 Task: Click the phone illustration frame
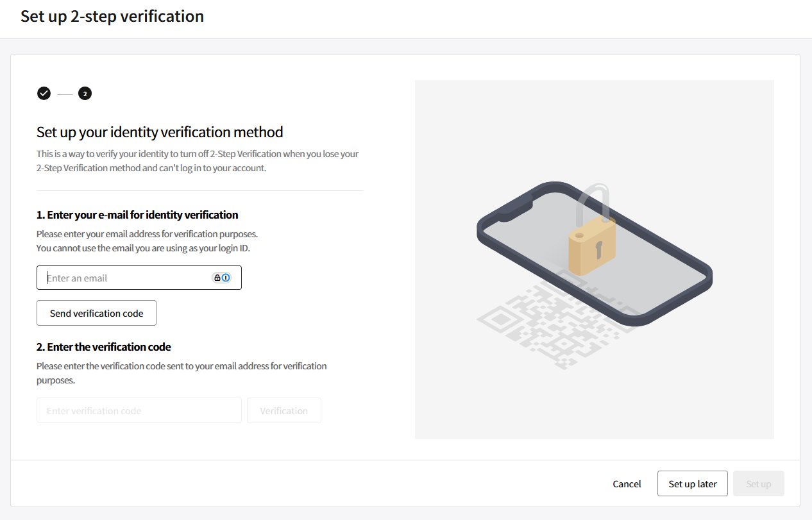pos(595,253)
